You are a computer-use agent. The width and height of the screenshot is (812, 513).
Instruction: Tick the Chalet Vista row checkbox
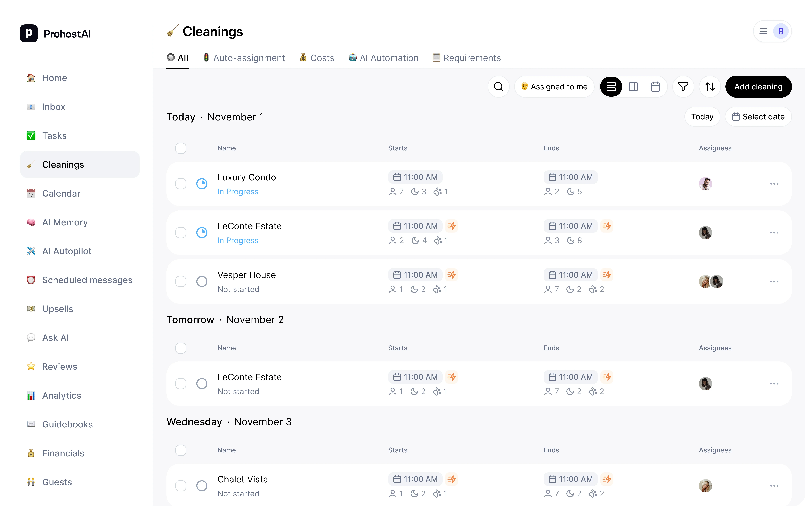pyautogui.click(x=181, y=486)
